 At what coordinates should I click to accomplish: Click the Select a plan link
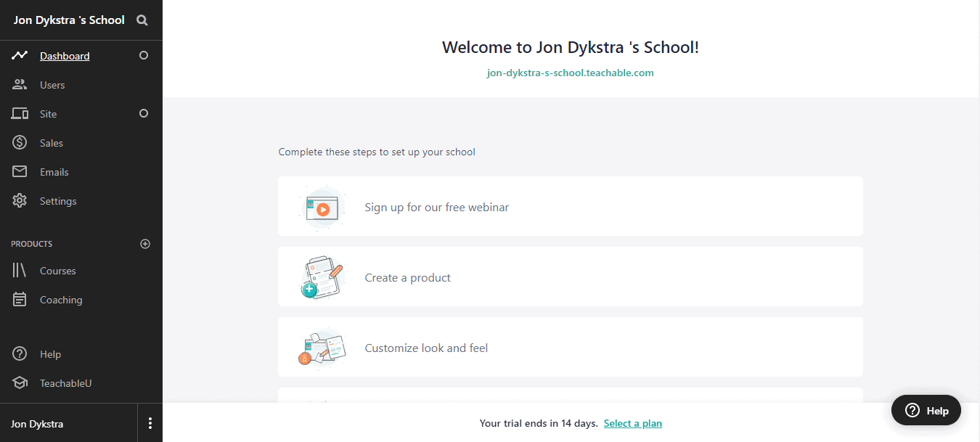(632, 423)
